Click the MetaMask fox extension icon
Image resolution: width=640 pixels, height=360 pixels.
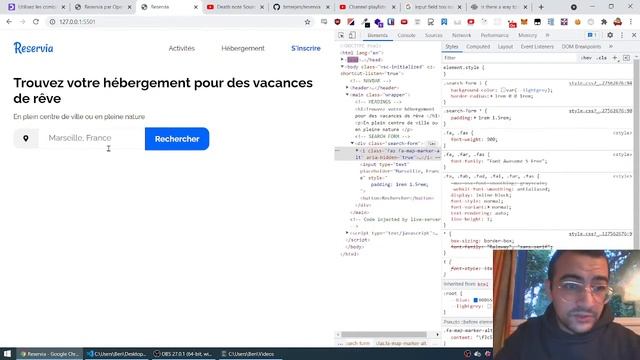524,22
